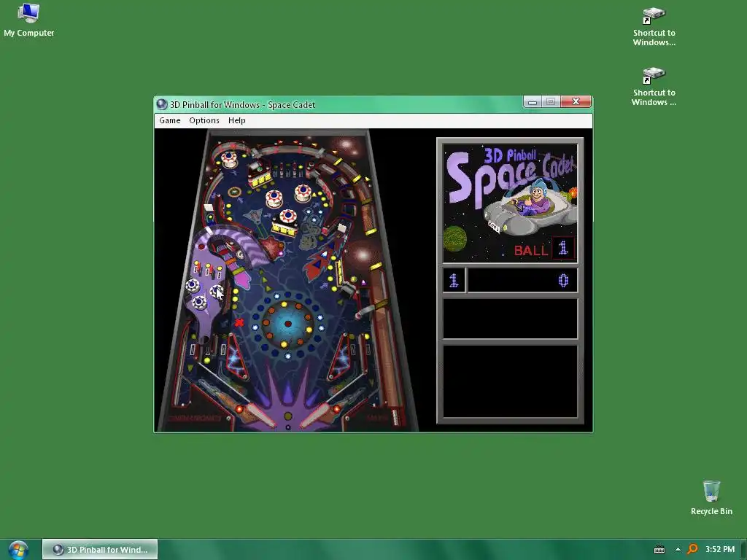Viewport: 747px width, 560px height.
Task: Click the 3D Pinball taskbar button
Action: click(x=100, y=550)
